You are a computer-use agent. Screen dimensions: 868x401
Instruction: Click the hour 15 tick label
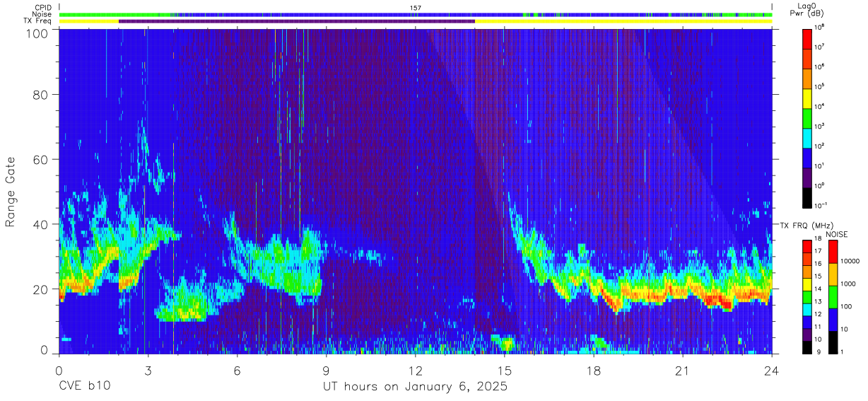coord(504,371)
